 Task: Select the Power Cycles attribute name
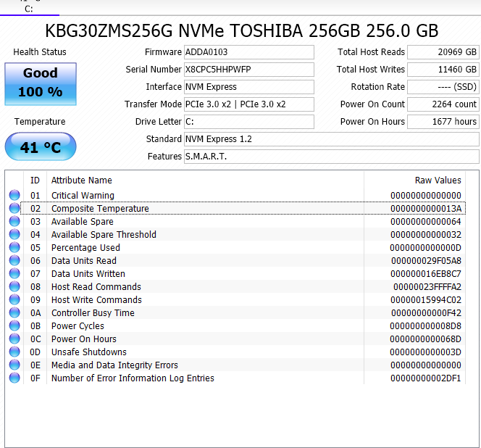pyautogui.click(x=78, y=326)
